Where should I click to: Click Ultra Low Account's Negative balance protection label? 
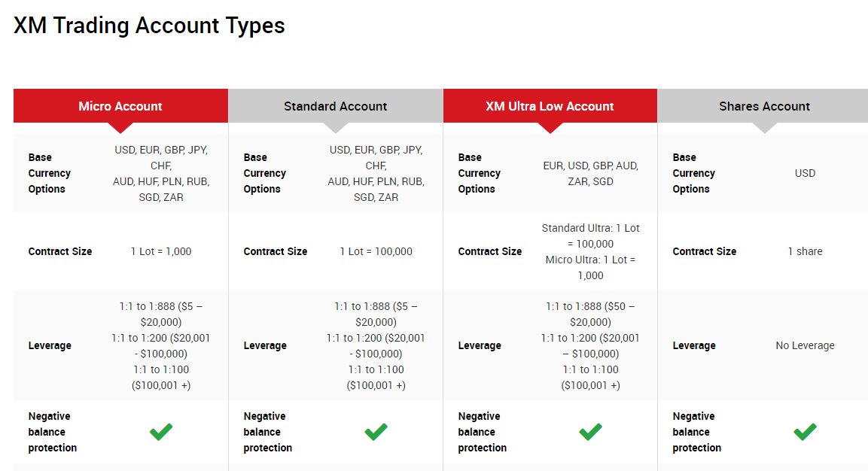[x=482, y=432]
